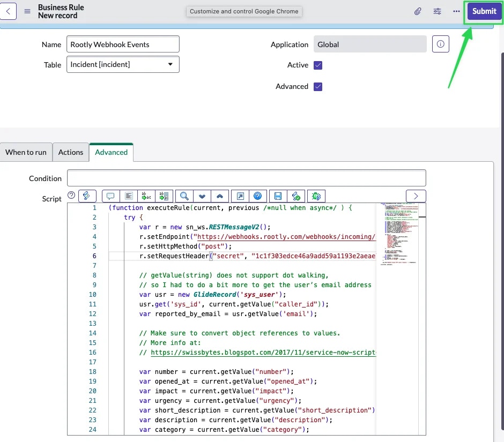Open the script debugger bug icon
This screenshot has width=504, height=442.
pyautogui.click(x=316, y=196)
